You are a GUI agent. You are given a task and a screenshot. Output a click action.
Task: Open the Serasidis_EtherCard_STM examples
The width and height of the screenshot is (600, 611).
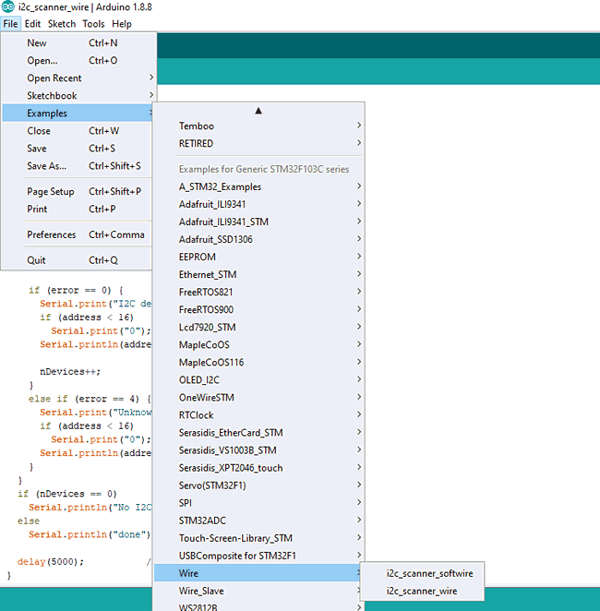pos(258,433)
